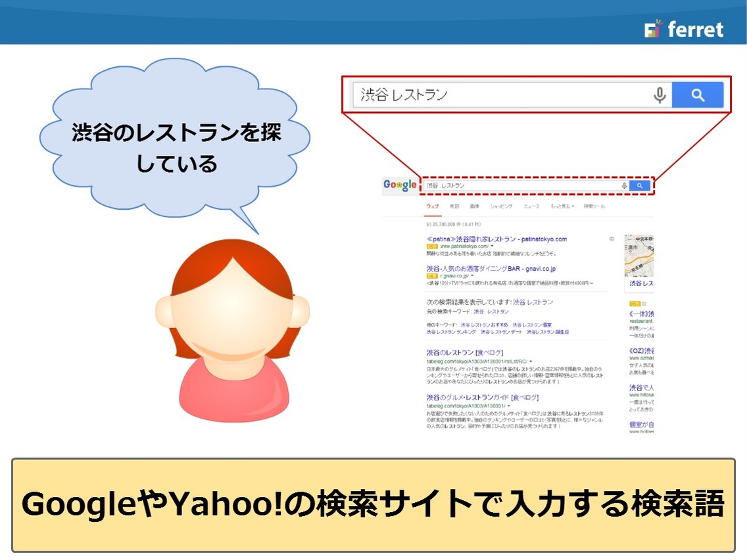Click the 渋谷 レス link under the map
This screenshot has height=560, width=747.
[x=641, y=283]
